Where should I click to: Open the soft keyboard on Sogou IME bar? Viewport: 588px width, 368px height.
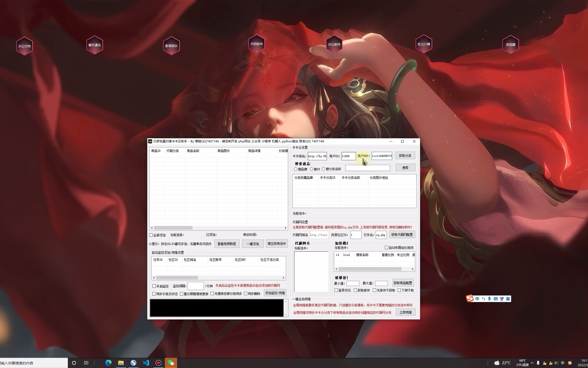click(496, 299)
